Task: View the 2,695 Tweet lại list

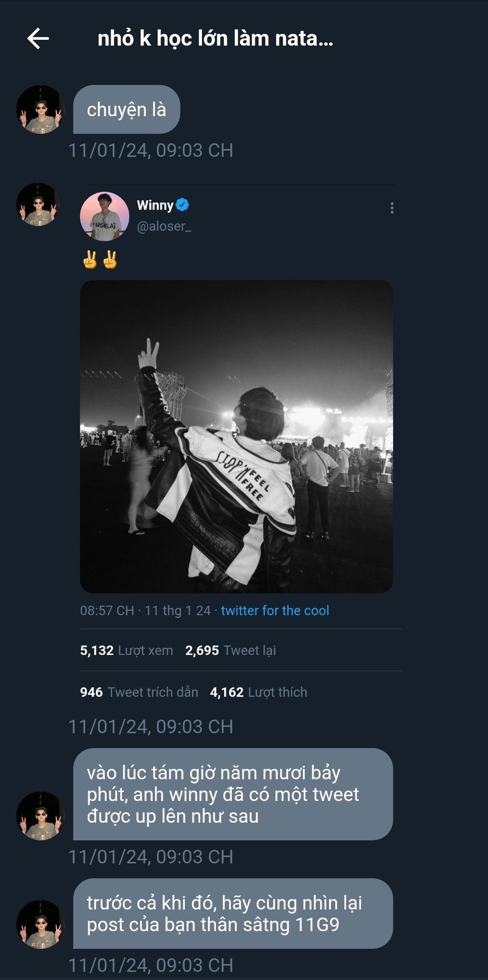Action: pyautogui.click(x=230, y=650)
